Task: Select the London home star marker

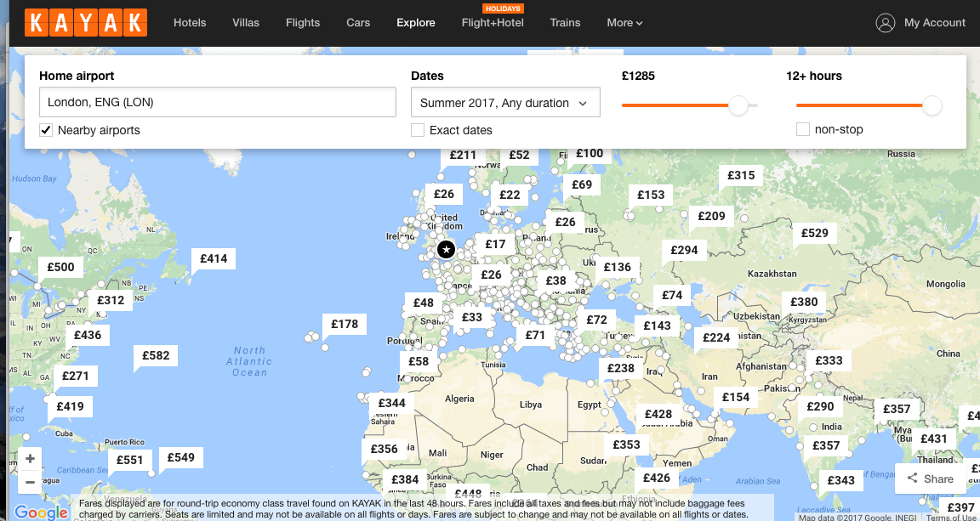Action: coord(446,250)
